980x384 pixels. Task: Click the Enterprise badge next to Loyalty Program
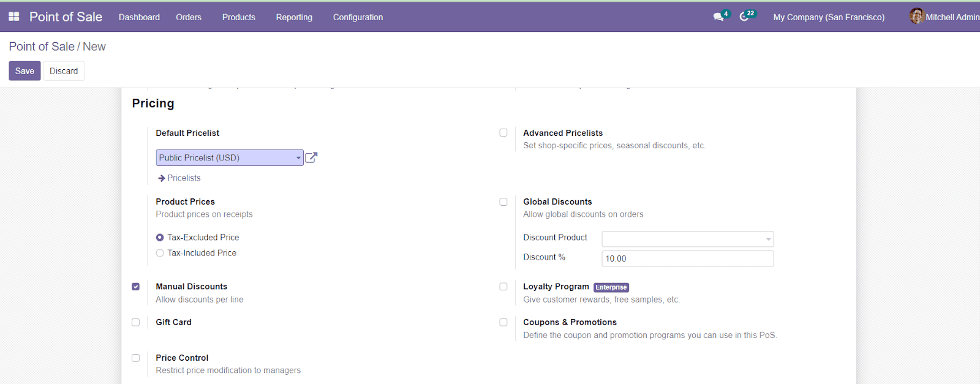pos(611,287)
